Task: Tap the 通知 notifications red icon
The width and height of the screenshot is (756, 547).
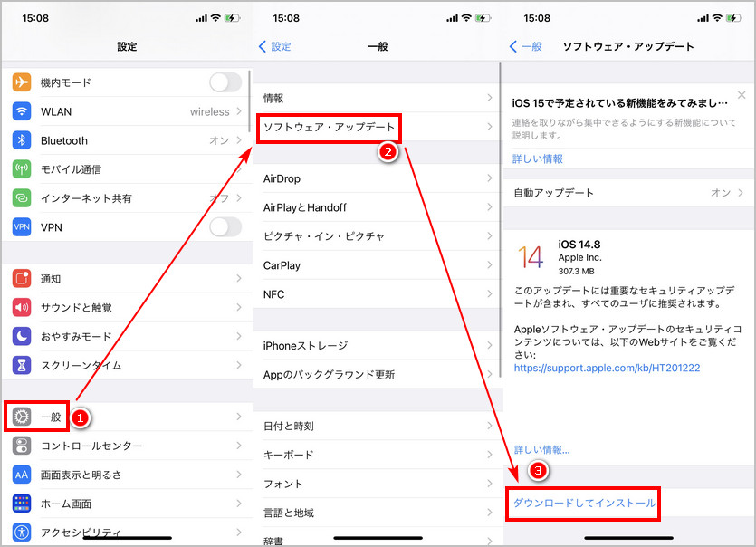Action: click(x=23, y=279)
